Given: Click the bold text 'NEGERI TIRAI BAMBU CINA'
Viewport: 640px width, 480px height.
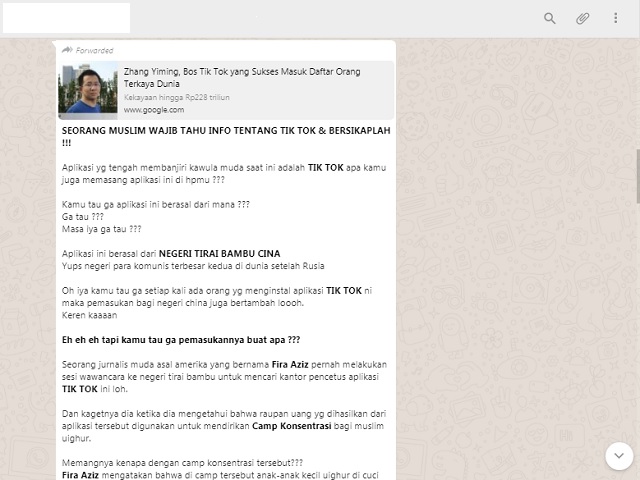Looking at the screenshot, I should pos(220,254).
